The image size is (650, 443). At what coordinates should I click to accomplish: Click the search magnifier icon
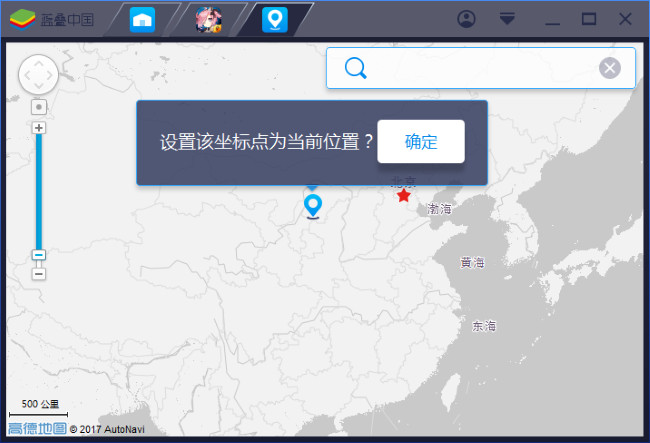[x=356, y=68]
